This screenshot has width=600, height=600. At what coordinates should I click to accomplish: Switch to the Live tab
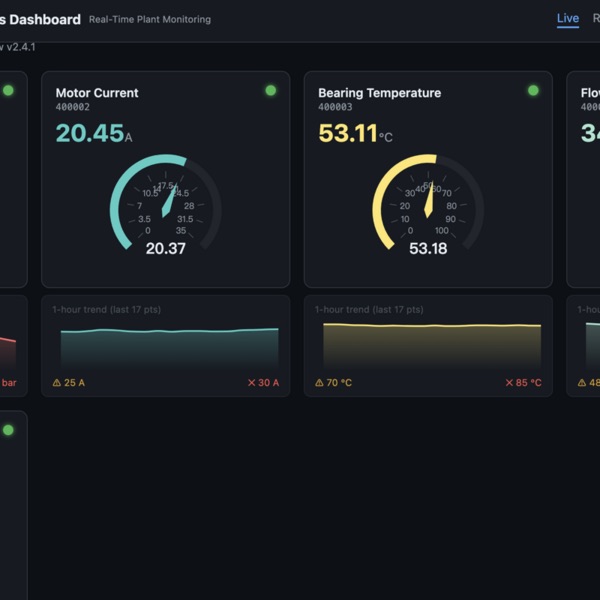point(567,18)
